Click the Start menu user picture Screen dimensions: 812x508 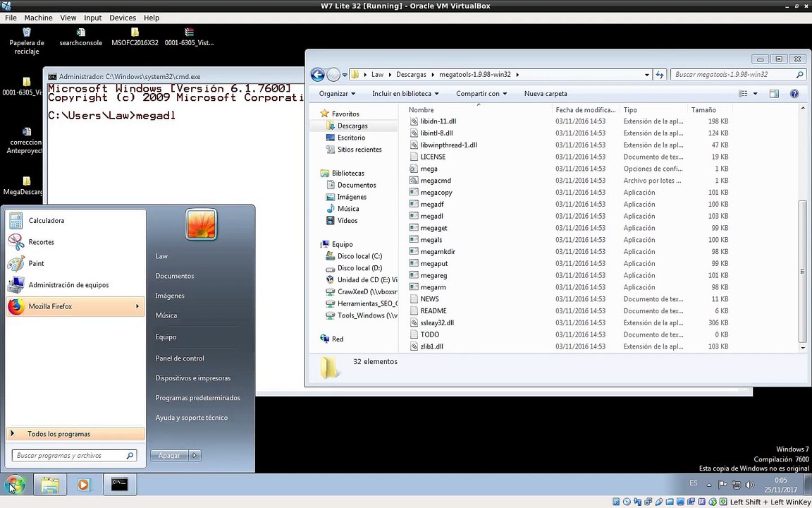[x=201, y=224]
